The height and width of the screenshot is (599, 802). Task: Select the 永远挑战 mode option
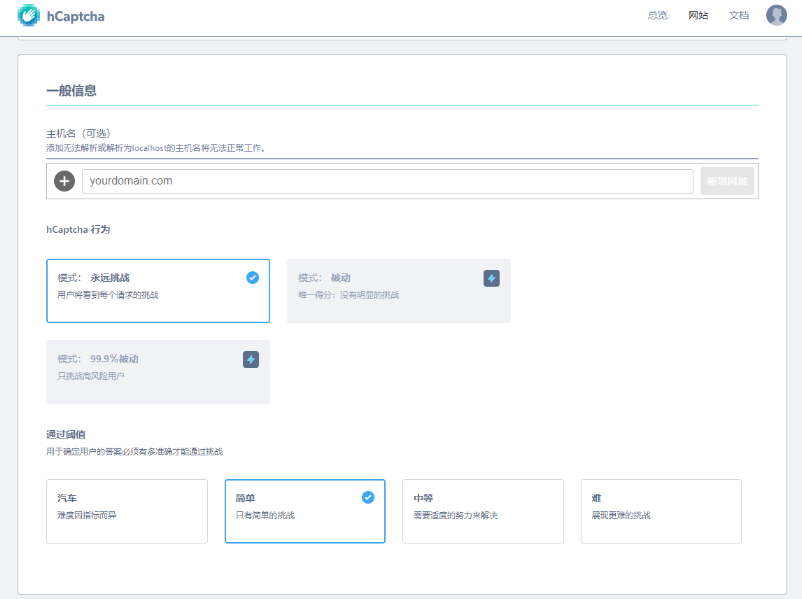tap(157, 291)
